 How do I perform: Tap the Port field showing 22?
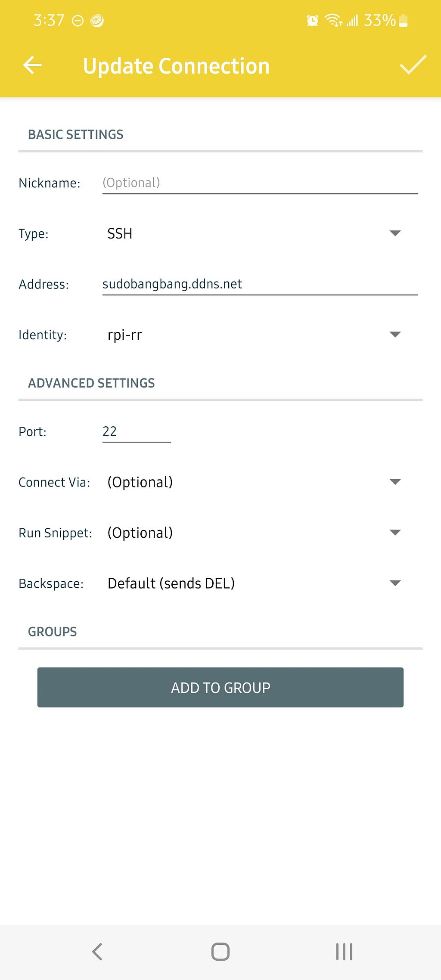point(137,431)
